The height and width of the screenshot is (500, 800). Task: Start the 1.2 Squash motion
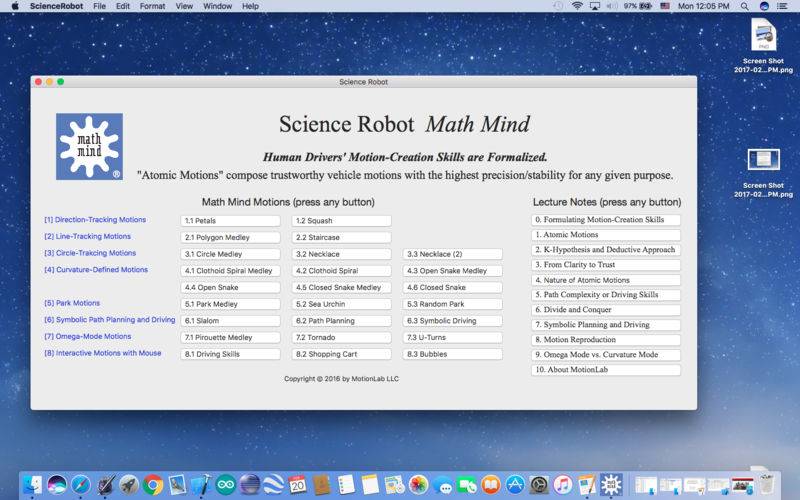tap(341, 220)
